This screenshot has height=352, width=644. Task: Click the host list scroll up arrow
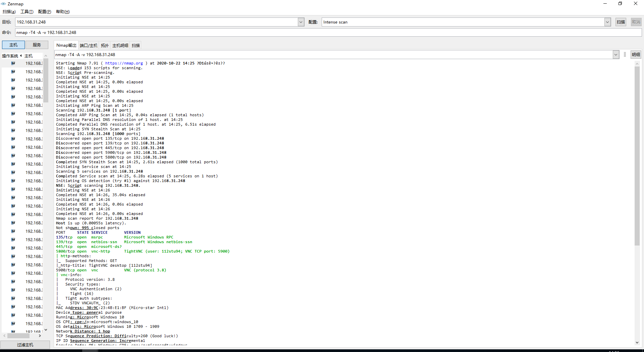click(x=46, y=56)
